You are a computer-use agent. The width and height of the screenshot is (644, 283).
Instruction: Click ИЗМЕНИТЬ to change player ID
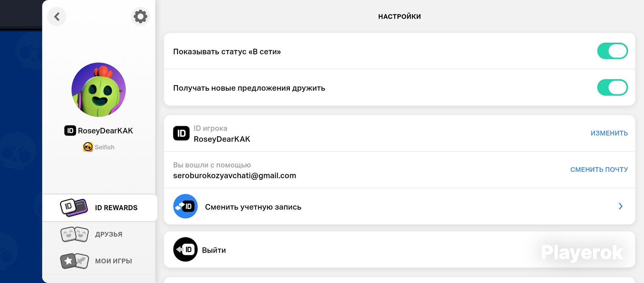609,133
